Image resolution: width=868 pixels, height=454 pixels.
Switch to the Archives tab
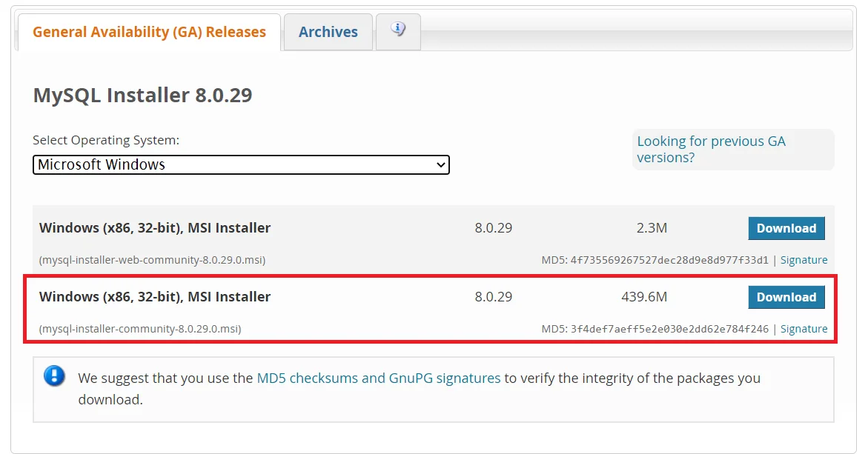(x=328, y=32)
